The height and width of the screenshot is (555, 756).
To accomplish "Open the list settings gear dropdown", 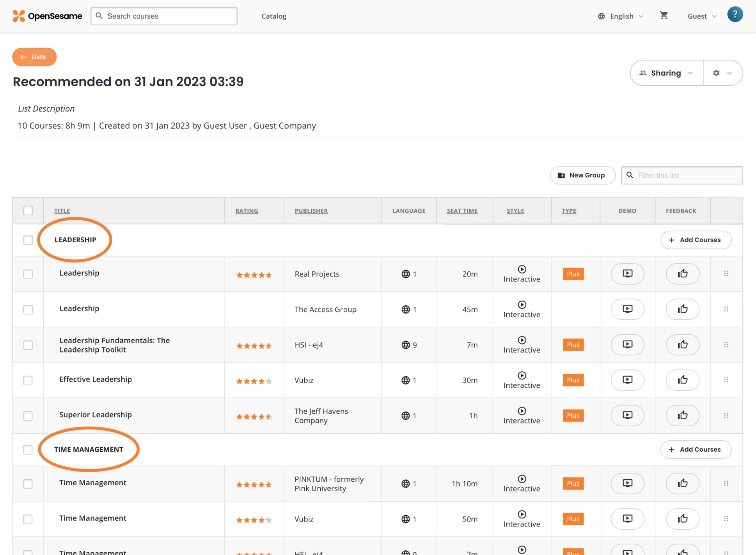I will [723, 73].
